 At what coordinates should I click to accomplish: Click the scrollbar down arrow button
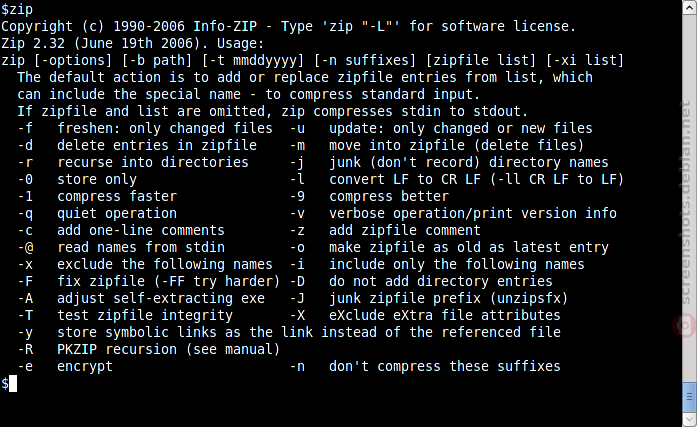coord(689,420)
